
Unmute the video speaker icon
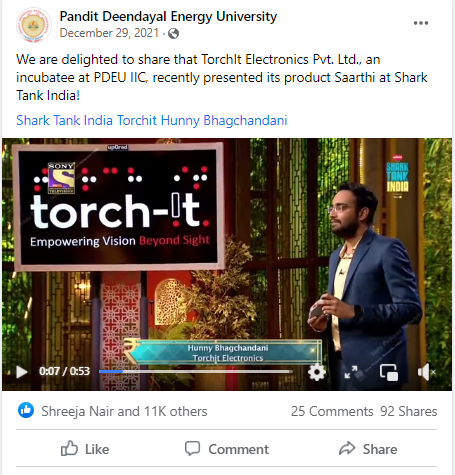(x=426, y=372)
